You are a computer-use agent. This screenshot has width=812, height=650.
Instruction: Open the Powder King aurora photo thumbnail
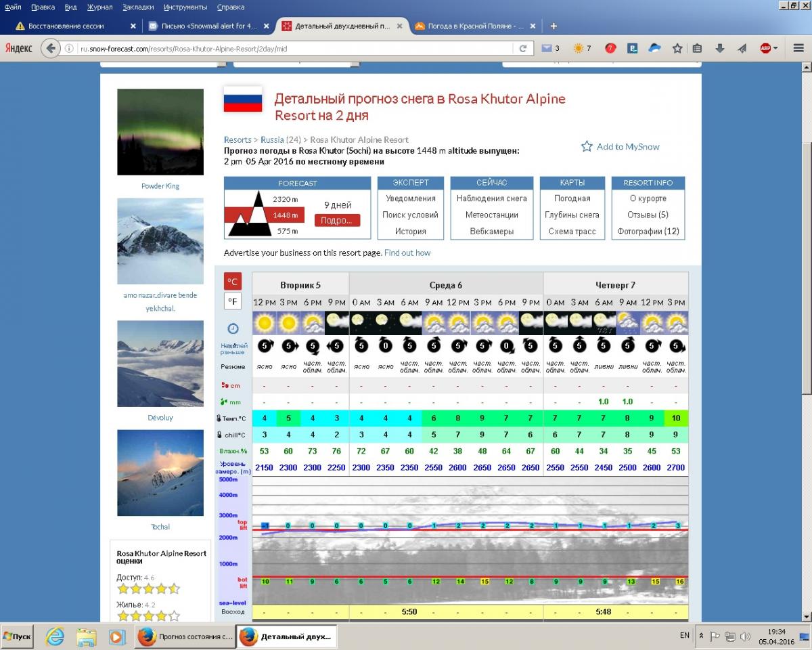[160, 132]
